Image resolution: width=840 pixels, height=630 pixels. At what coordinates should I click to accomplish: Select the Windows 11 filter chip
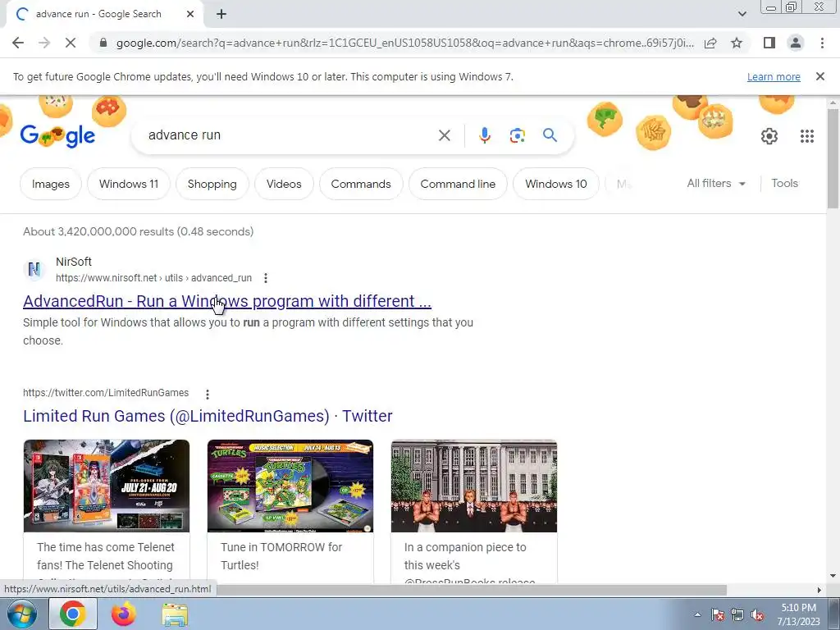129,184
